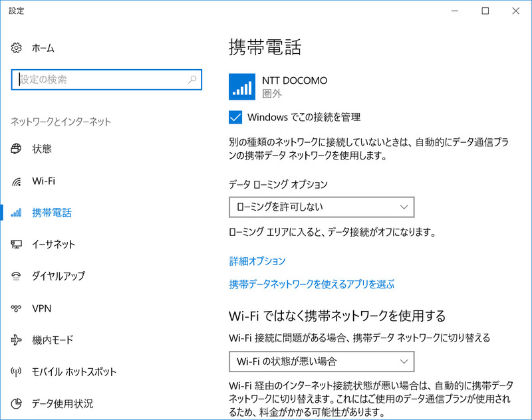Select the ダイヤルアップ dial-up icon

coord(16,276)
